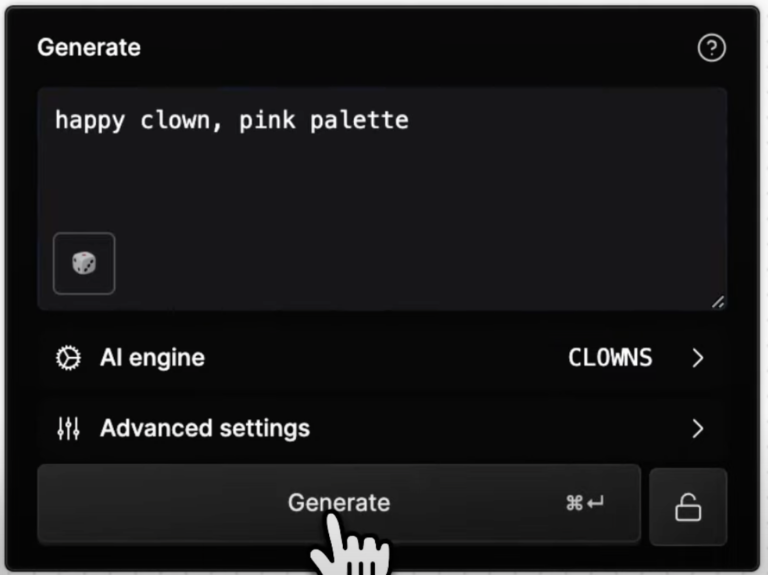Select the AI engine menu row label
Image resolution: width=768 pixels, height=575 pixels.
pyautogui.click(x=152, y=358)
